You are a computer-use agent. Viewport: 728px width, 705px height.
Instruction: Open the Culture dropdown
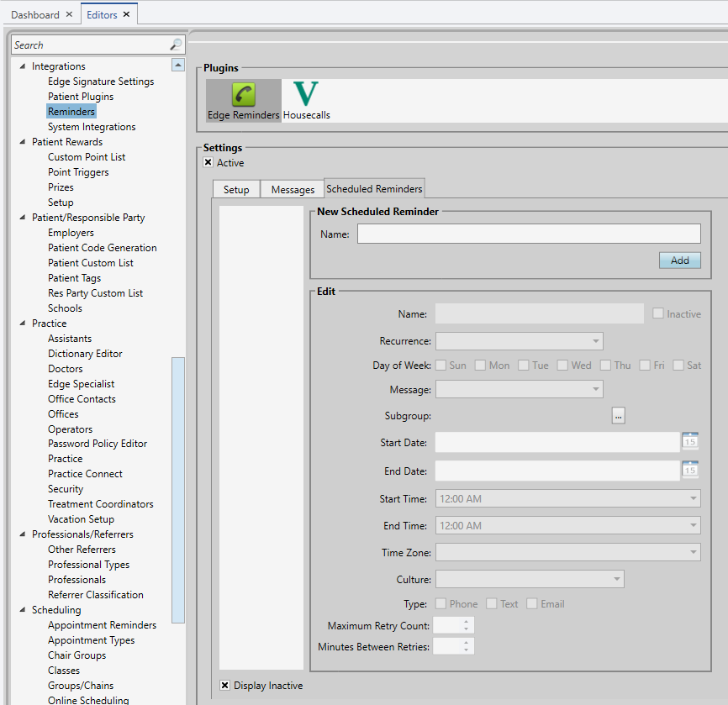point(530,579)
